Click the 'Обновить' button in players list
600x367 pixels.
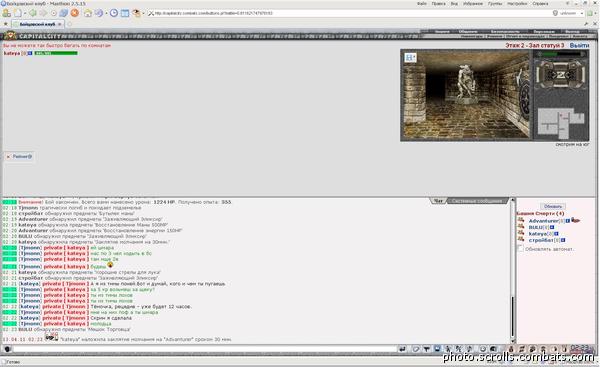pos(553,206)
